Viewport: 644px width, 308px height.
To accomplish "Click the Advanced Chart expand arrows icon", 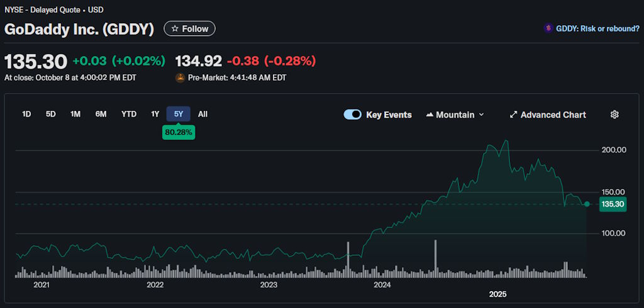I will pyautogui.click(x=513, y=115).
